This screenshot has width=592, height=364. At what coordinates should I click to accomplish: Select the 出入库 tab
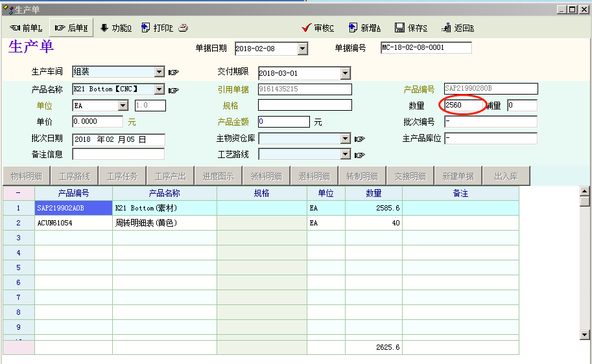[x=505, y=176]
